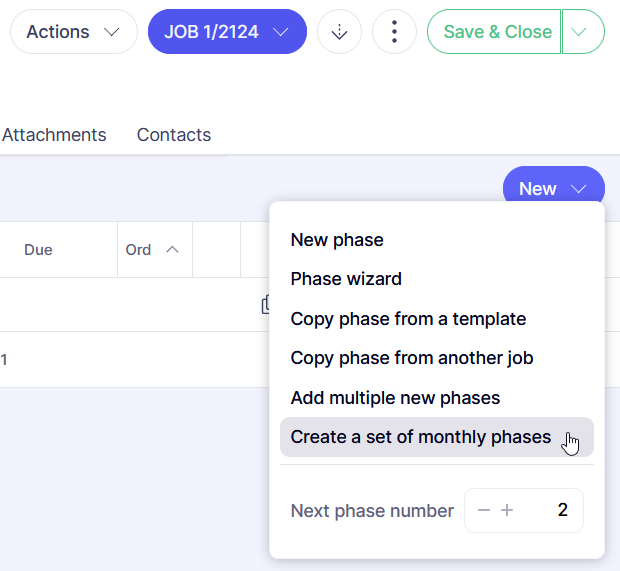620x571 pixels.
Task: Decrease next phase number with minus icon
Action: 484,511
